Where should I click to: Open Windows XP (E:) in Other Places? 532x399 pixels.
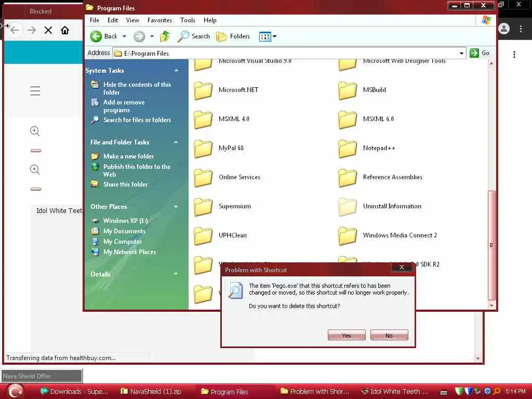[125, 220]
